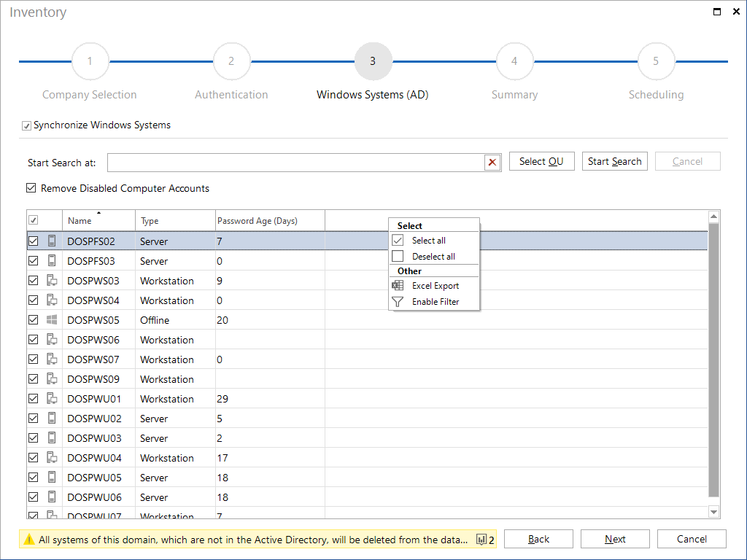Image resolution: width=747 pixels, height=560 pixels.
Task: Uncheck the DOSPWU01 row checkbox
Action: coord(34,399)
